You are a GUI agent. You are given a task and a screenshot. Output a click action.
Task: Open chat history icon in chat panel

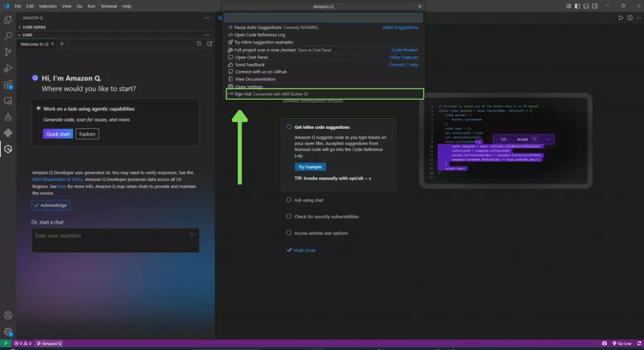(199, 44)
